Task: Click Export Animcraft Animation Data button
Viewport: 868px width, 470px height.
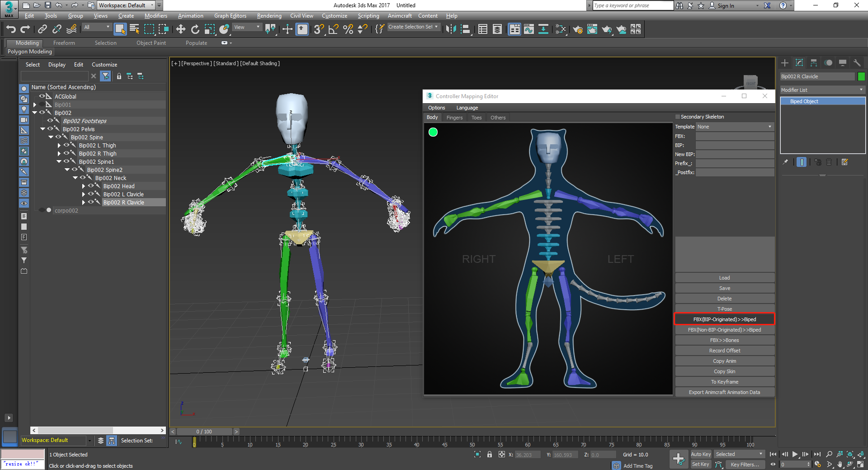Action: [725, 392]
